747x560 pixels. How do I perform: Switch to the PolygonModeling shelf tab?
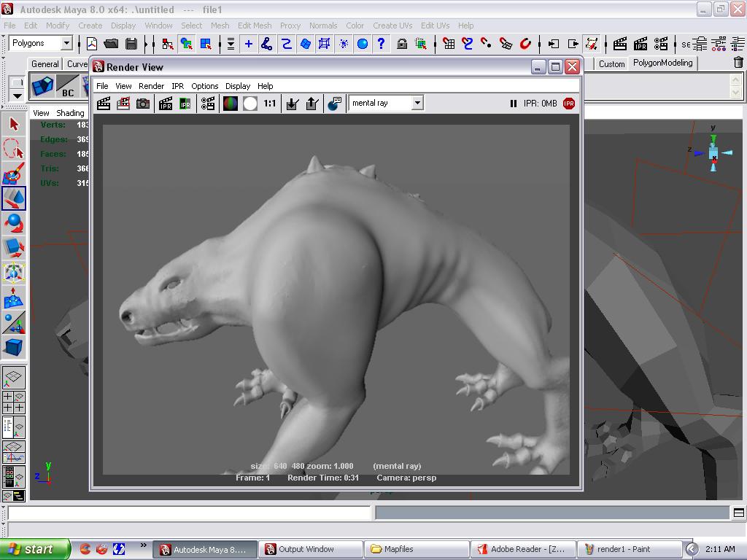(663, 63)
